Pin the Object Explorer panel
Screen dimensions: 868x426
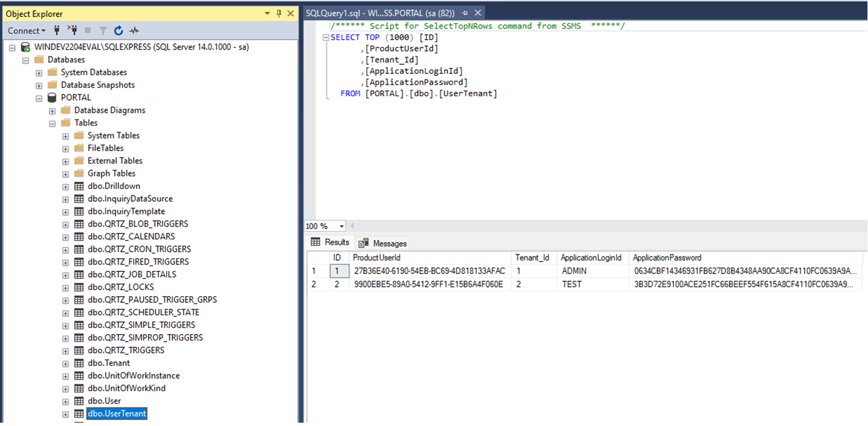tap(279, 13)
